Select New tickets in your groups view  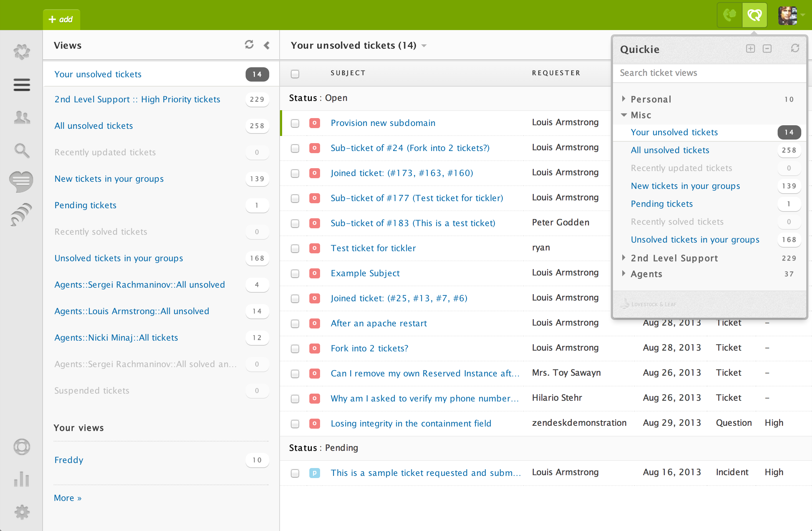(x=109, y=179)
